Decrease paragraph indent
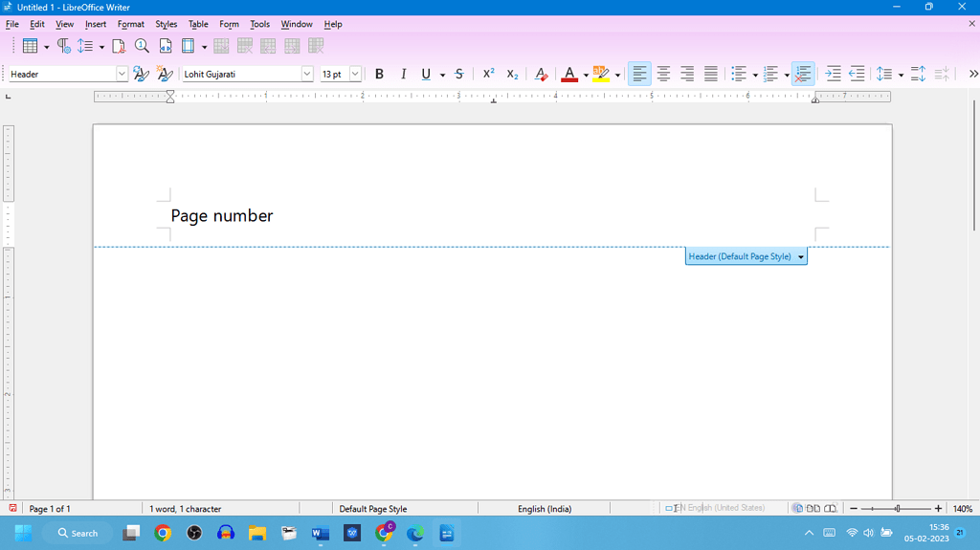Image resolution: width=980 pixels, height=550 pixels. [x=857, y=74]
